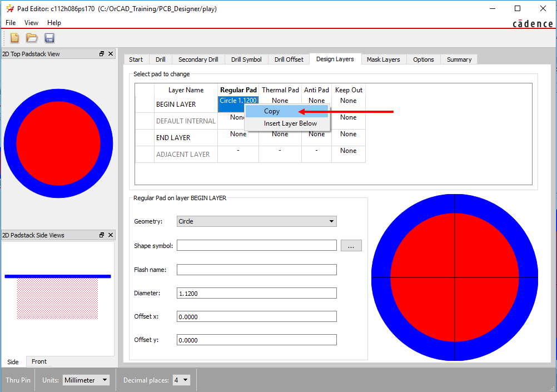This screenshot has width=557, height=392.
Task: Switch to the Secondary Drill tab
Action: [x=198, y=59]
